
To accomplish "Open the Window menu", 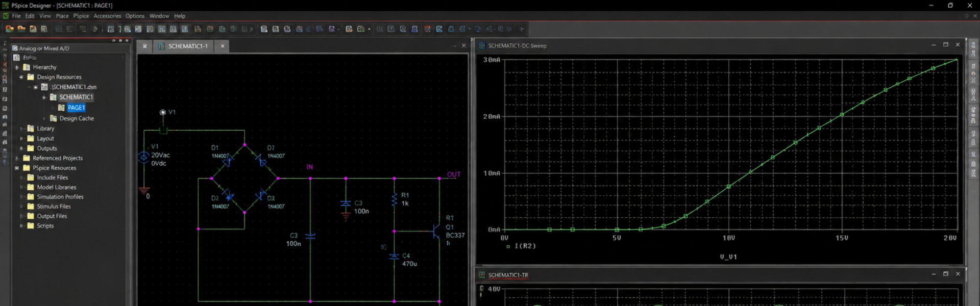I will point(159,16).
